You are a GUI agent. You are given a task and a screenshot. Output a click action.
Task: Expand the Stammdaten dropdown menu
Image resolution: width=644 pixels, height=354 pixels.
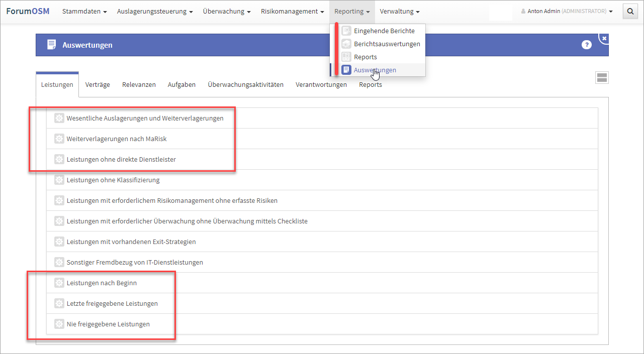[84, 11]
